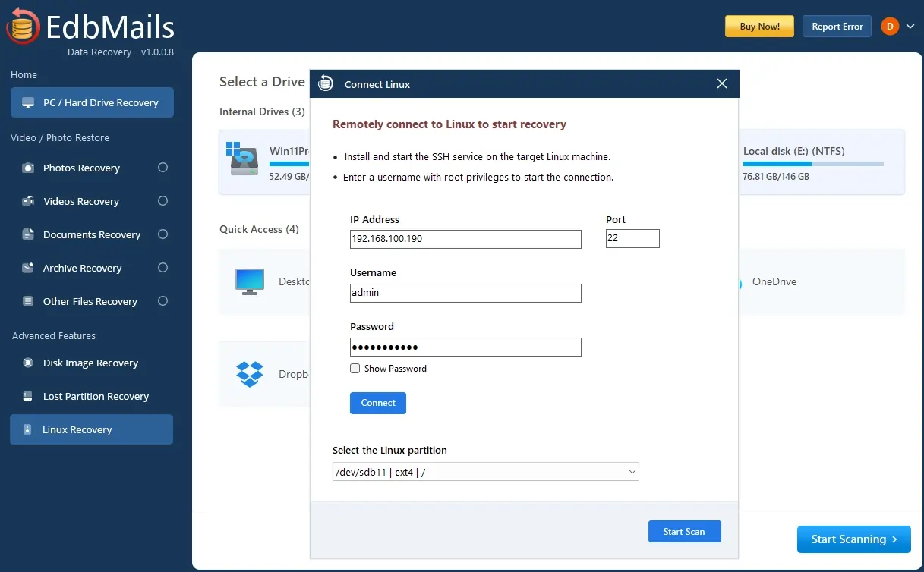The height and width of the screenshot is (572, 924).
Task: Click the Start Scanning button
Action: (x=854, y=539)
